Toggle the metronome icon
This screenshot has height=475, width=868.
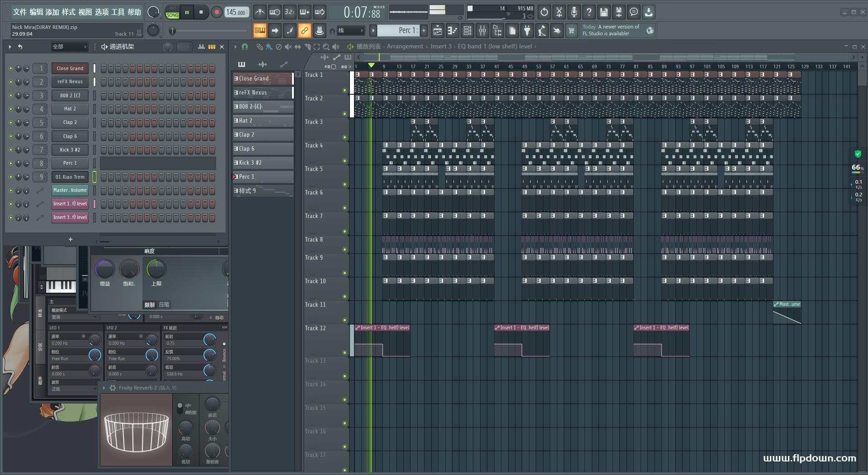click(x=259, y=12)
